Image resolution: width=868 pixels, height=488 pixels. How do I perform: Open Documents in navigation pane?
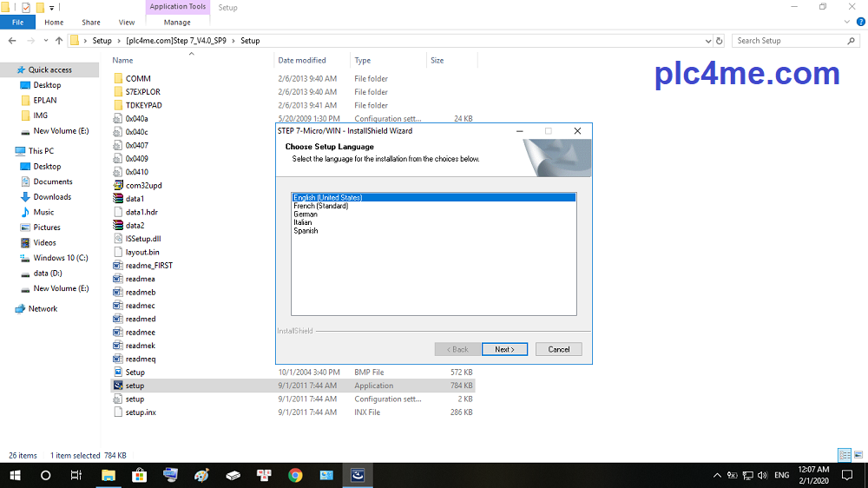(53, 181)
